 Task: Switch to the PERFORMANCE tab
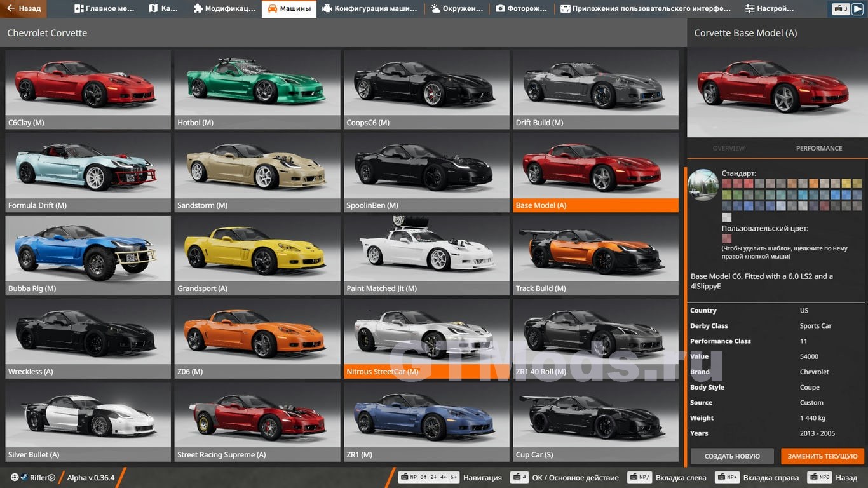(x=819, y=148)
